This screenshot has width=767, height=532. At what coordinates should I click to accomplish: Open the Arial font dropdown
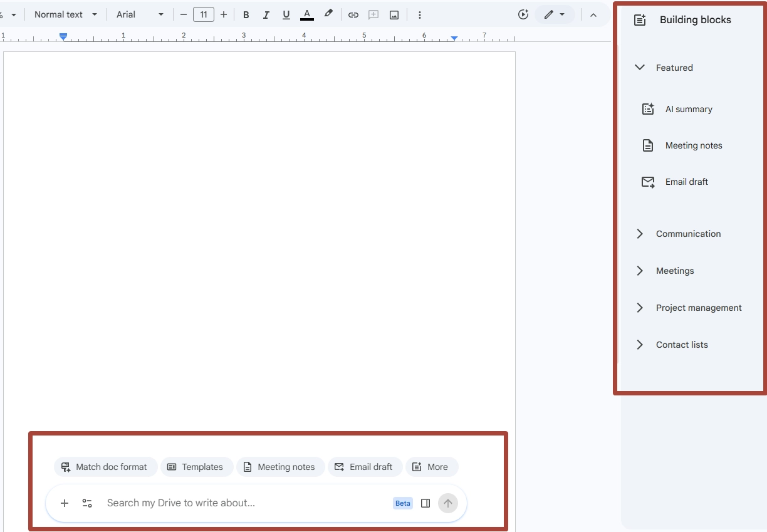pos(140,14)
